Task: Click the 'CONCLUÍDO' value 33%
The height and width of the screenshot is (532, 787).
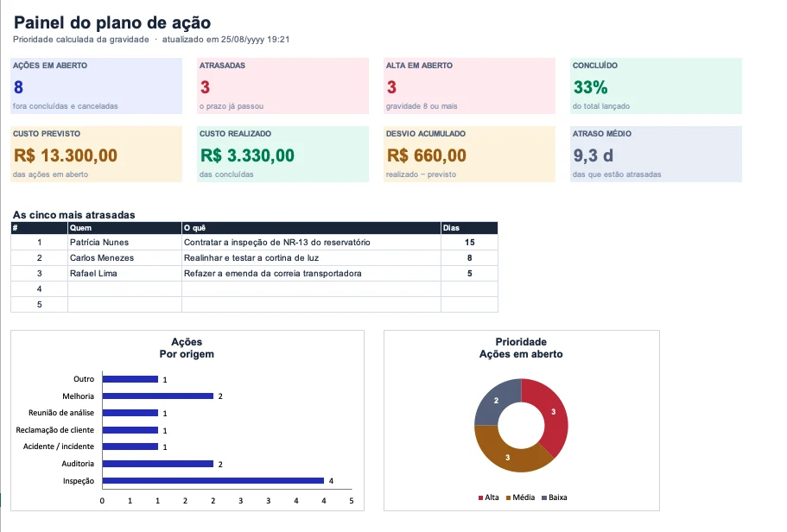Action: pos(590,87)
